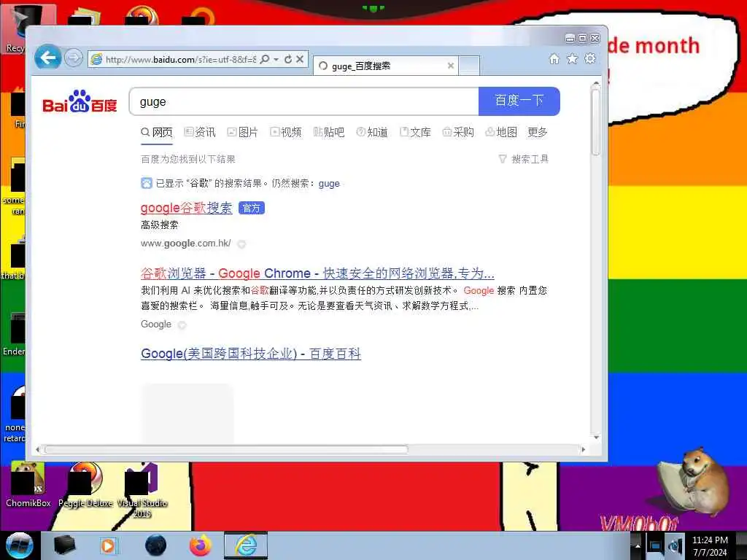Open the address bar dropdown arrow
Image resolution: width=747 pixels, height=560 pixels.
click(x=276, y=60)
